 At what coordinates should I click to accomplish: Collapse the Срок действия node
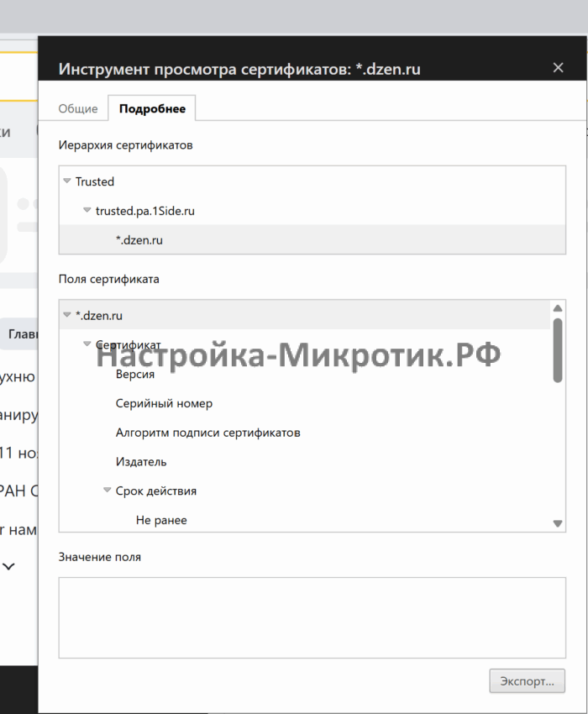pos(107,491)
